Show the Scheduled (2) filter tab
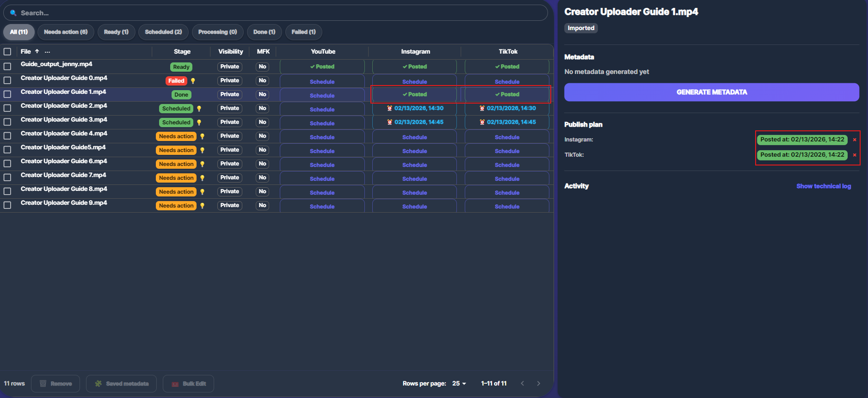The height and width of the screenshot is (398, 868). [x=163, y=32]
